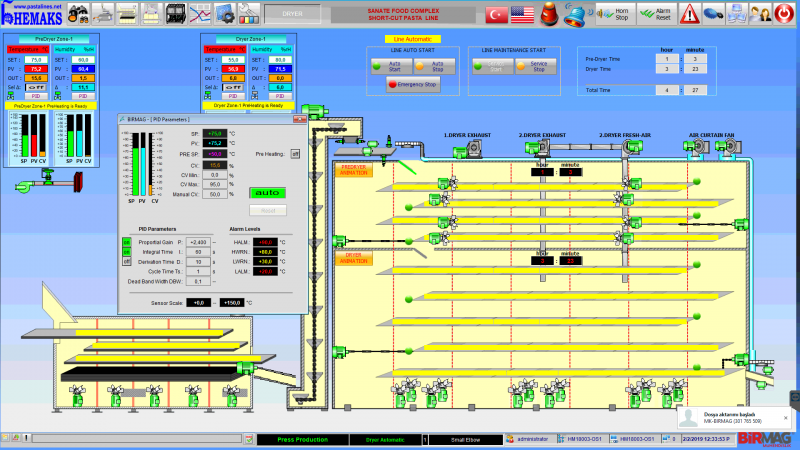Select the Dryer Zone-1 Humidity header

271,49
